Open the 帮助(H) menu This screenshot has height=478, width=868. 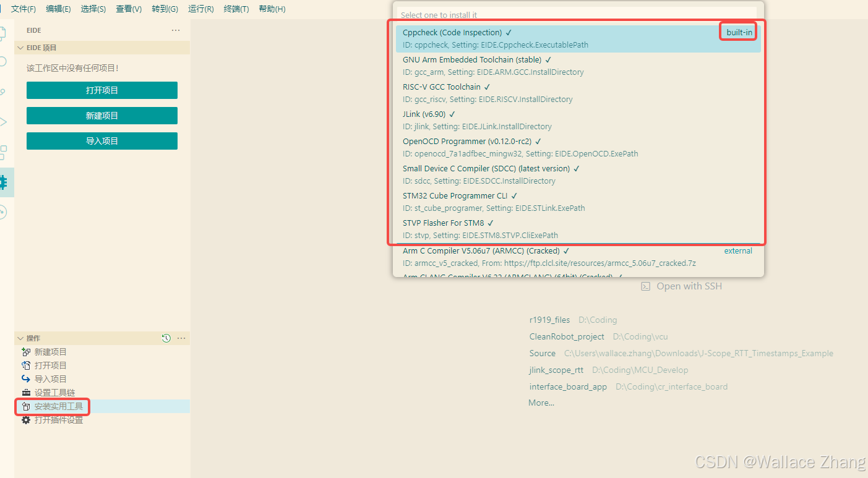(272, 9)
